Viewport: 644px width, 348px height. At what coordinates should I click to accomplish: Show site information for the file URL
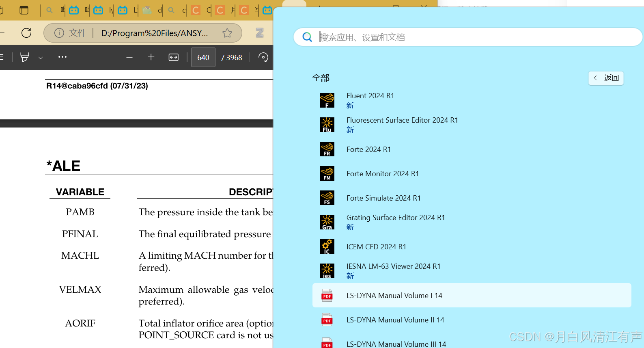tap(59, 33)
